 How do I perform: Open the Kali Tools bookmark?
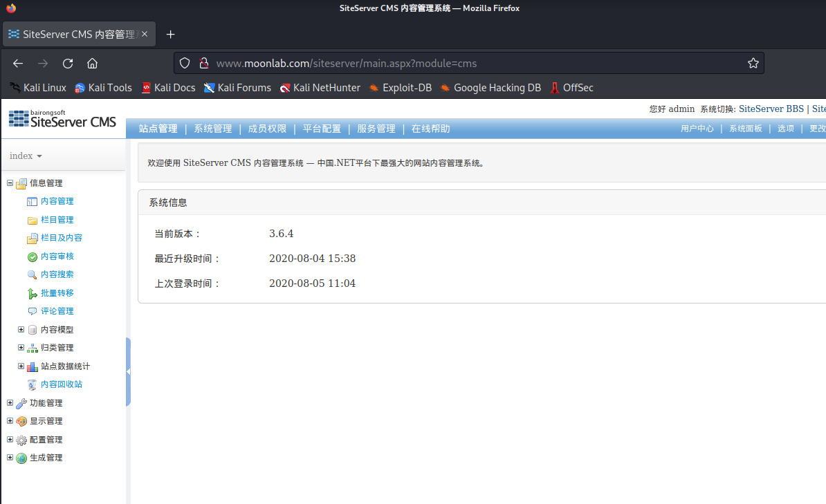tap(103, 88)
